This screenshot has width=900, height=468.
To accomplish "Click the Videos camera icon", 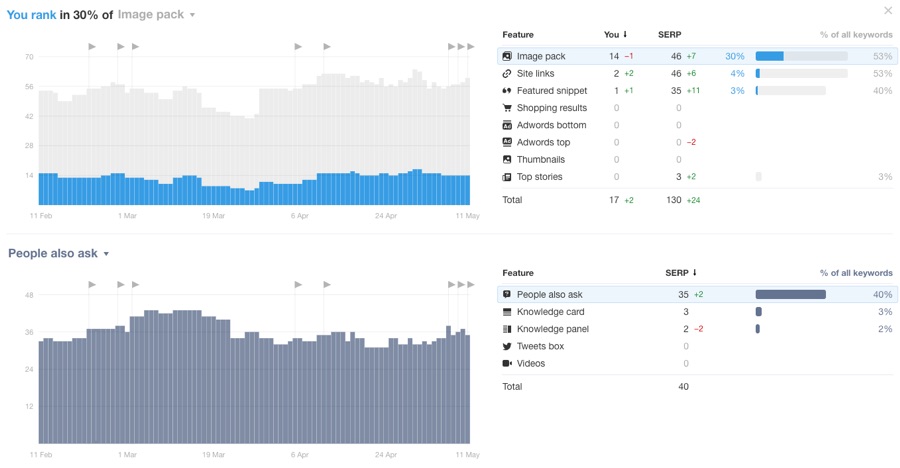I will tap(507, 363).
